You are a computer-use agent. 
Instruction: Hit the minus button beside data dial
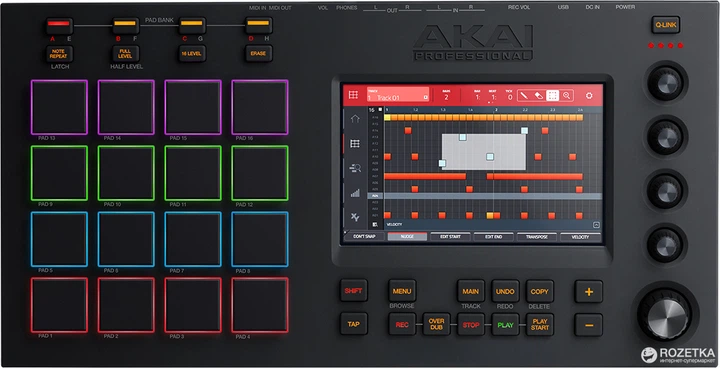589,325
